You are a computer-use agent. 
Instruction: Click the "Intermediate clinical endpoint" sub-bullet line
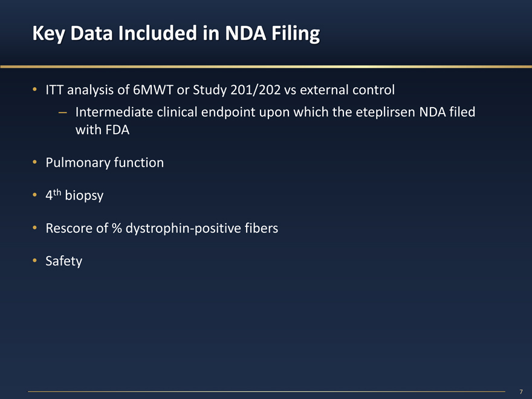coord(271,112)
